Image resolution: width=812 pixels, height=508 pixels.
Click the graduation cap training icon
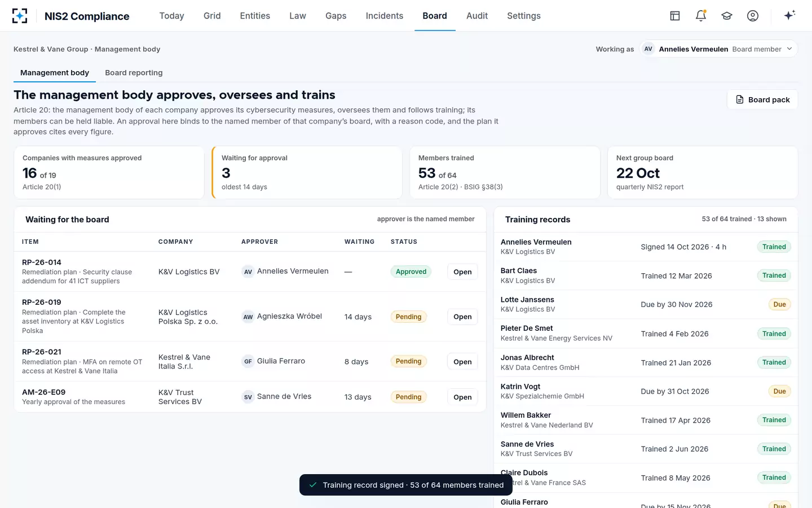tap(727, 16)
